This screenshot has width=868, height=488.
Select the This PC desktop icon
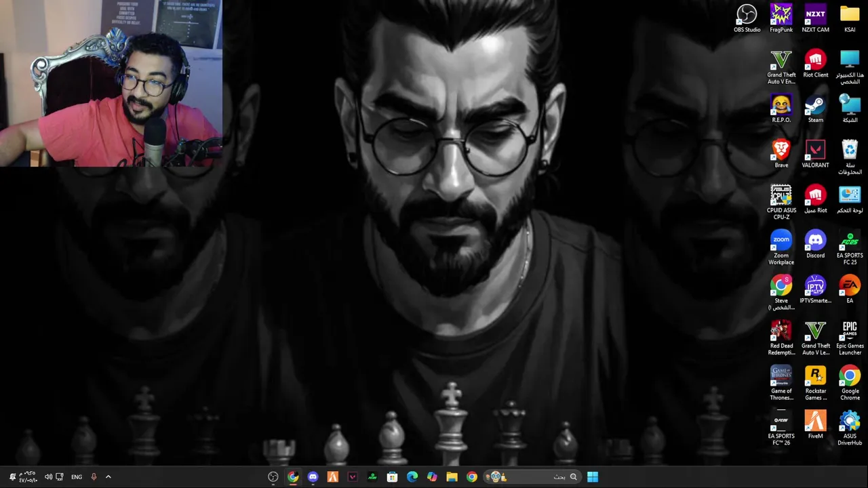850,67
